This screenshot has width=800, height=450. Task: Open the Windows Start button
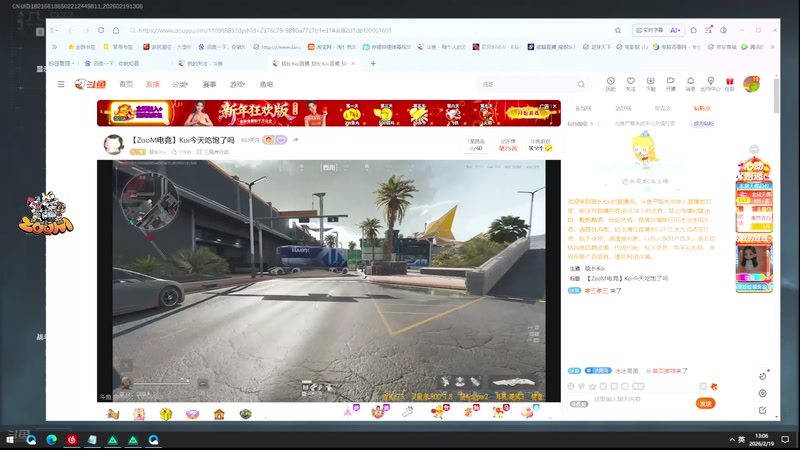pyautogui.click(x=9, y=439)
